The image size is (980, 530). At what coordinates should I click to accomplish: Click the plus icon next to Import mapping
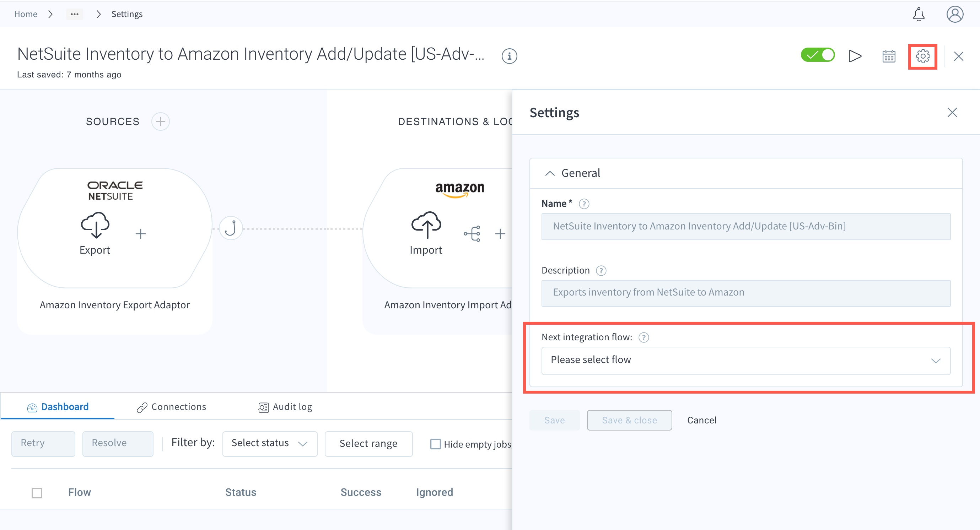500,233
